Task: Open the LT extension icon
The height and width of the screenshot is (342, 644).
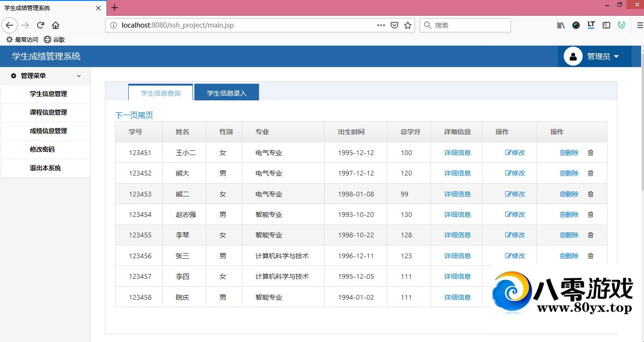Action: (x=591, y=25)
